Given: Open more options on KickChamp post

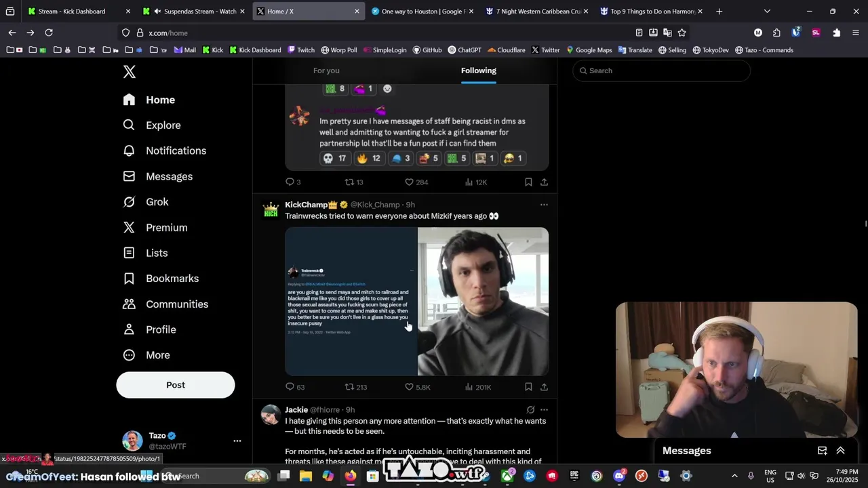Looking at the screenshot, I should [544, 205].
